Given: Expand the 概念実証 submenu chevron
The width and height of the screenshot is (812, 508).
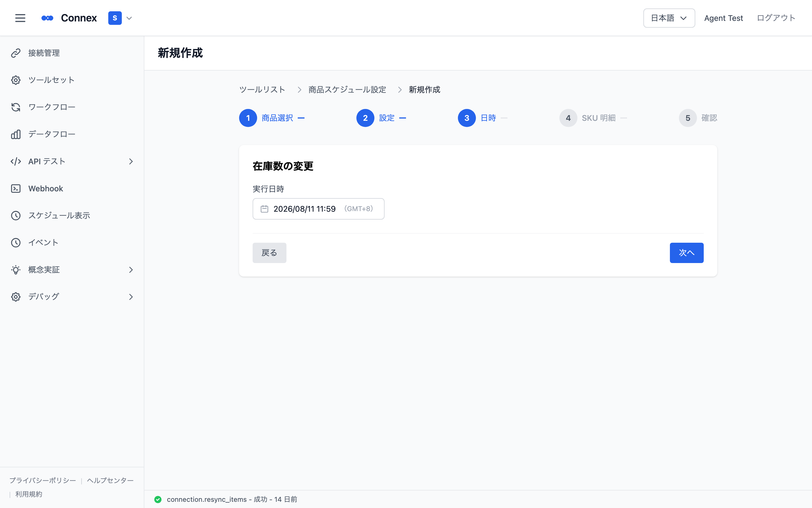Looking at the screenshot, I should click(131, 270).
